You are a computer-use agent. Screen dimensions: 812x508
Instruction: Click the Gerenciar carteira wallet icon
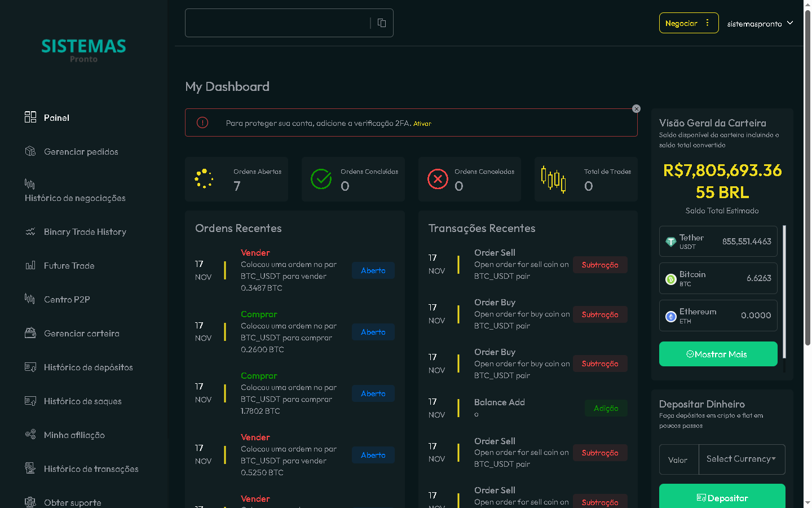click(30, 333)
